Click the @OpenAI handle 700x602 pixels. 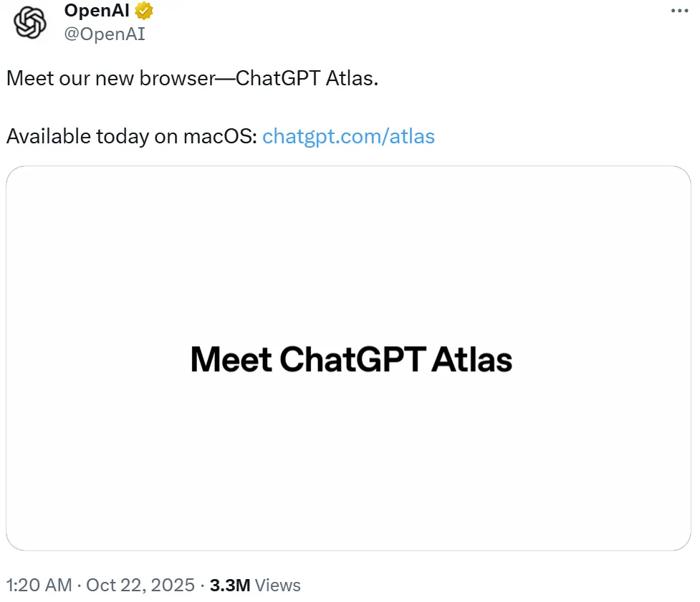[x=105, y=34]
